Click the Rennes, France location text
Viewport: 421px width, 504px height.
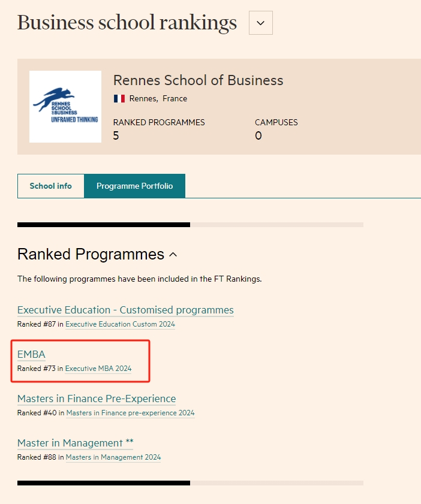tap(158, 98)
